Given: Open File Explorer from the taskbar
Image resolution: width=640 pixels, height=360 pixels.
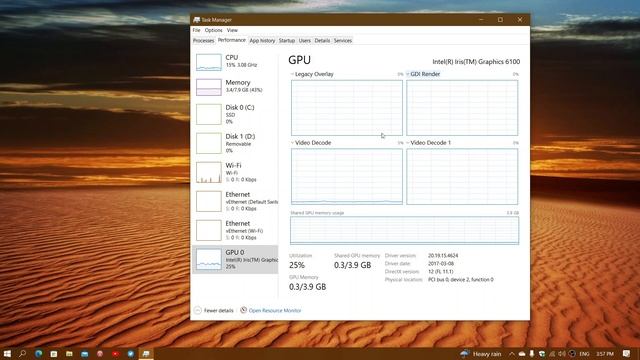Looking at the screenshot, I should tap(69, 353).
